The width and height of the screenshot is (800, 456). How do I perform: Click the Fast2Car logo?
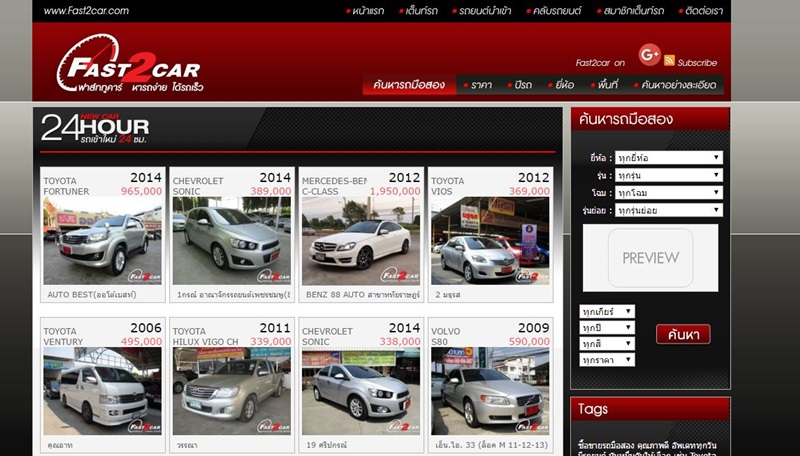130,63
